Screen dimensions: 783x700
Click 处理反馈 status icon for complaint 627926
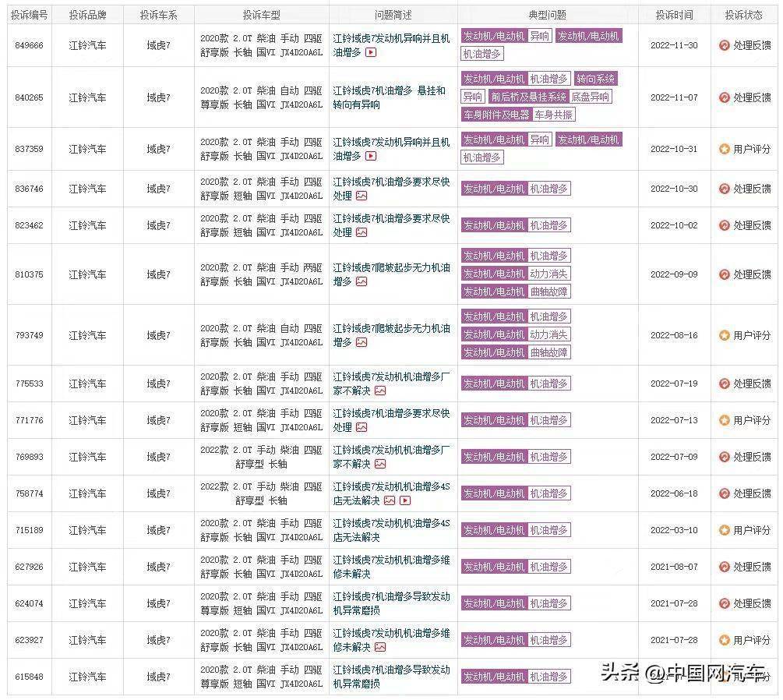pos(724,567)
